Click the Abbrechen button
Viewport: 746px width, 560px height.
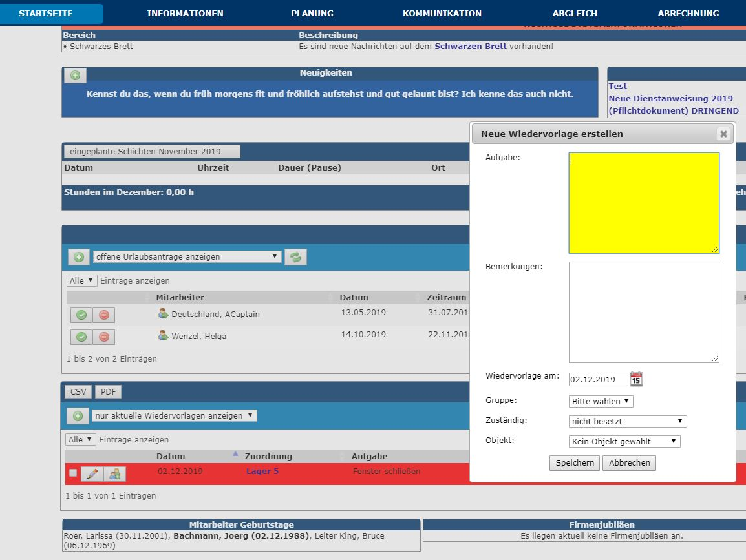click(629, 463)
